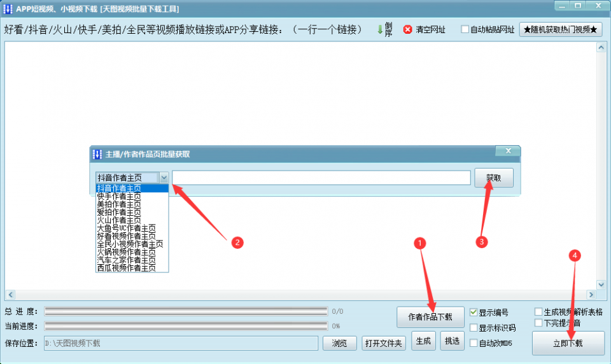Viewport: 611px width, 364px height.
Task: Click the horizontal scrollbar left arrow
Action: pyautogui.click(x=10, y=295)
